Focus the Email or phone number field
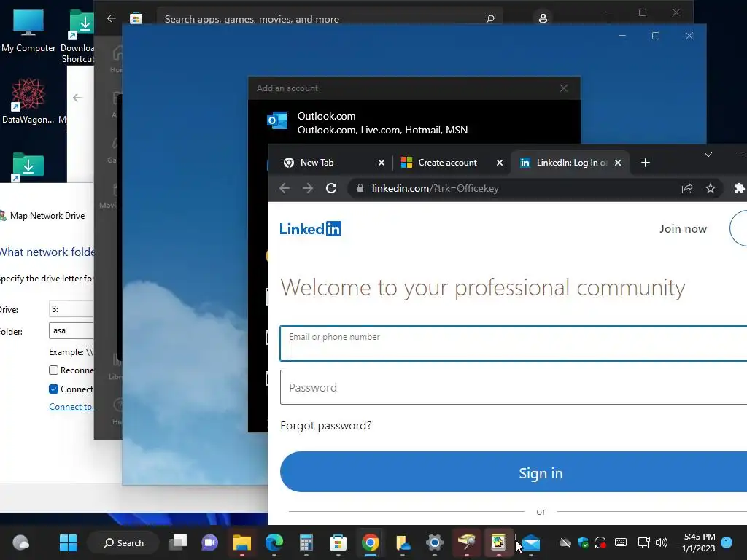The height and width of the screenshot is (560, 747). (x=514, y=343)
